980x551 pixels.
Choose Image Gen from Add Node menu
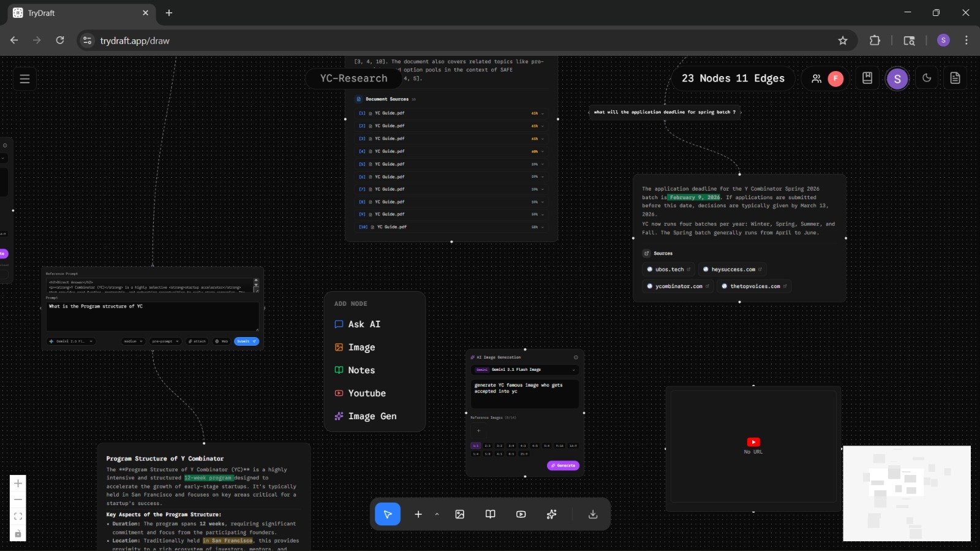pos(374,416)
